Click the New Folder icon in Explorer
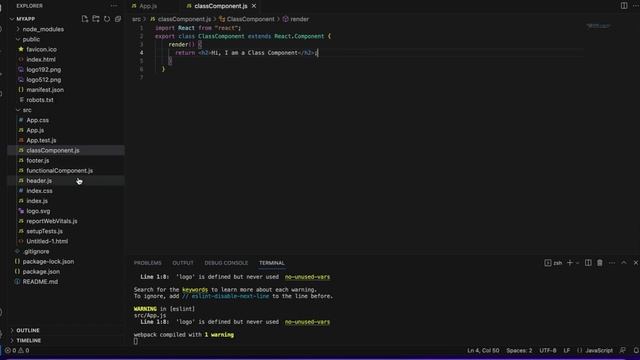Viewport: 640px width, 360px height. 96,19
